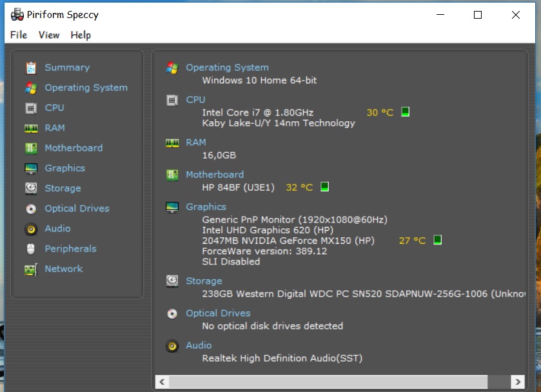Click the Graphics monitor icon in summary panel
Screen dimensions: 541x392
[x=172, y=207]
